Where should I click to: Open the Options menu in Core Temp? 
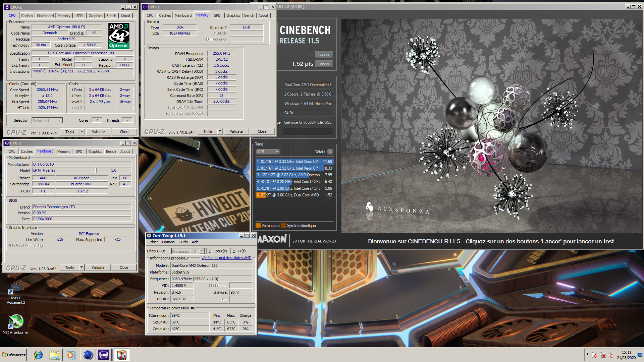(x=168, y=242)
